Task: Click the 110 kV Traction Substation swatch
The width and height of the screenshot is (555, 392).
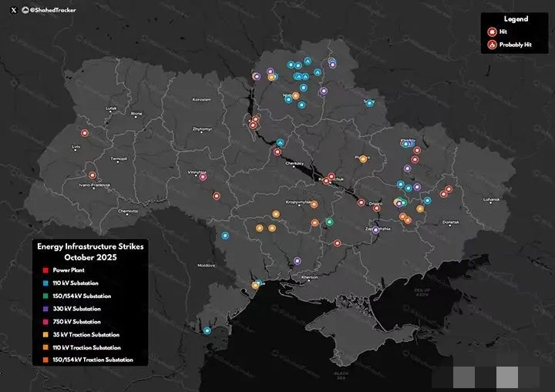Action: 45,347
